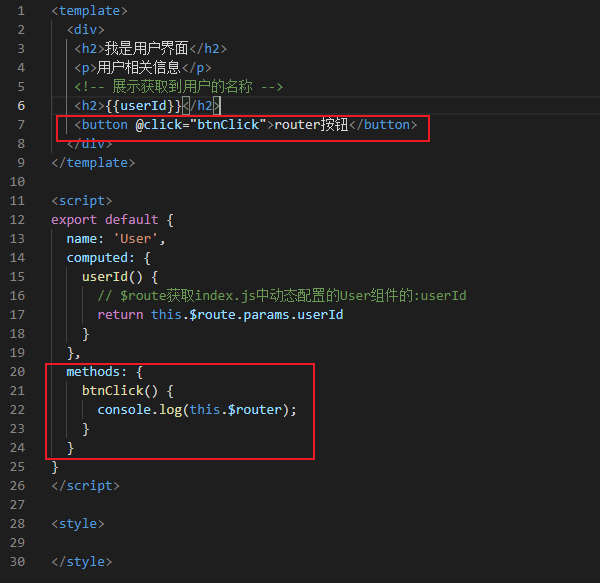Screen dimensions: 600x583
Task: Click the $route comment on line 16
Action: point(282,296)
